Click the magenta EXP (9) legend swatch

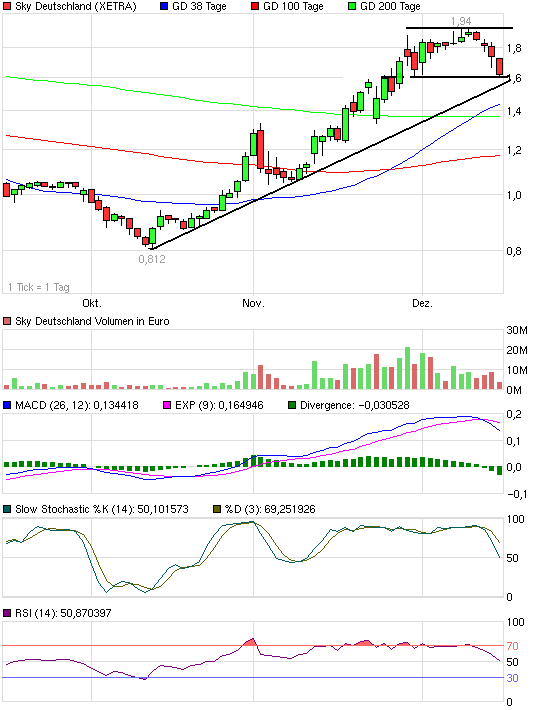click(167, 405)
